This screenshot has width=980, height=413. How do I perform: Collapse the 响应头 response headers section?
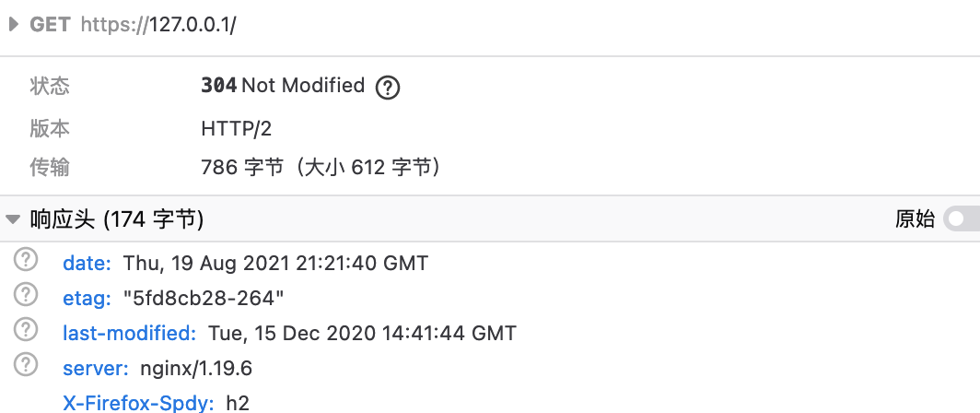coord(13,219)
